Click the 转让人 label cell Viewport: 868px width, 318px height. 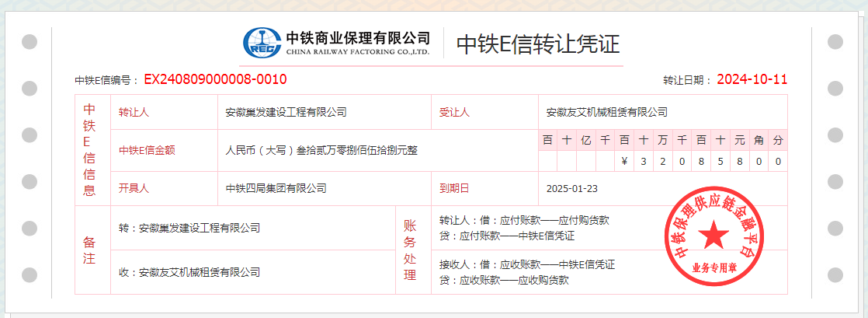tap(134, 112)
